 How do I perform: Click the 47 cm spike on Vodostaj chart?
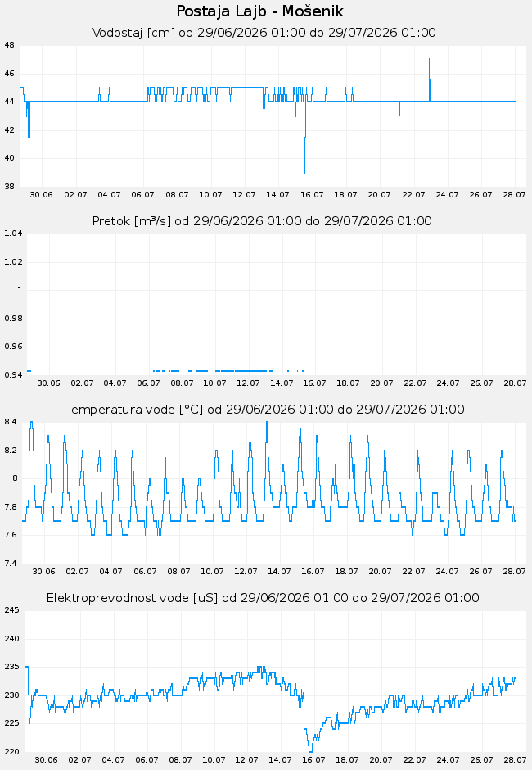coord(429,60)
